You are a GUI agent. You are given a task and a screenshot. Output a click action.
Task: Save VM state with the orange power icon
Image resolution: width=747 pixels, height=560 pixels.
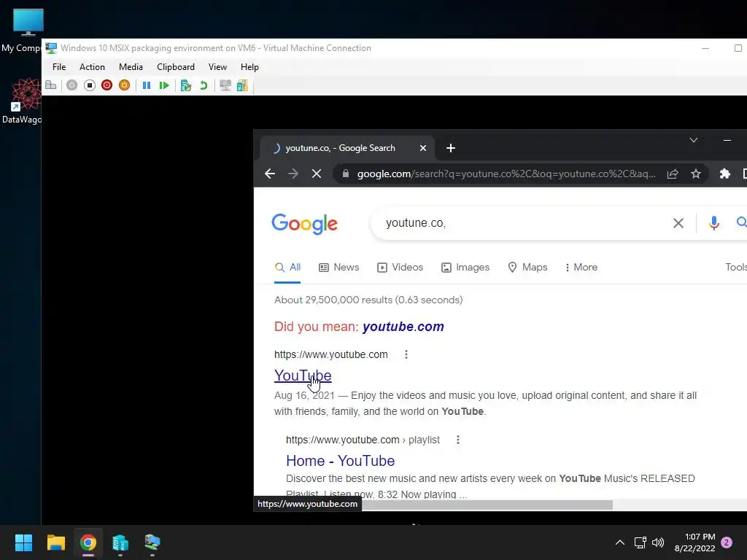click(x=124, y=85)
